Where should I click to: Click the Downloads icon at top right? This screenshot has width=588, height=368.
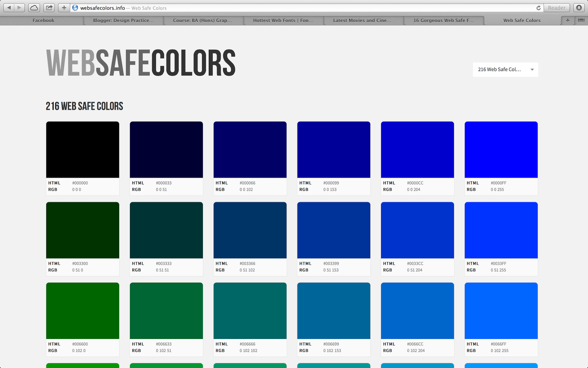[579, 7]
